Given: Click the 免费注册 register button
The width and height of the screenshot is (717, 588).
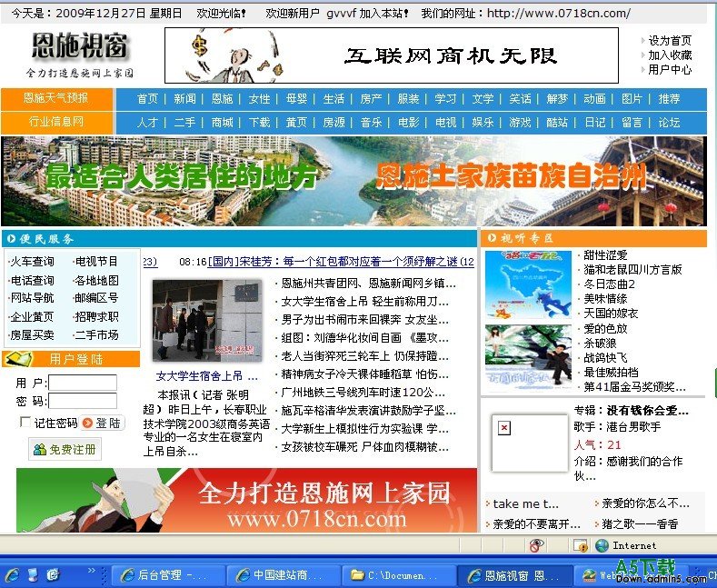Looking at the screenshot, I should click(x=65, y=449).
